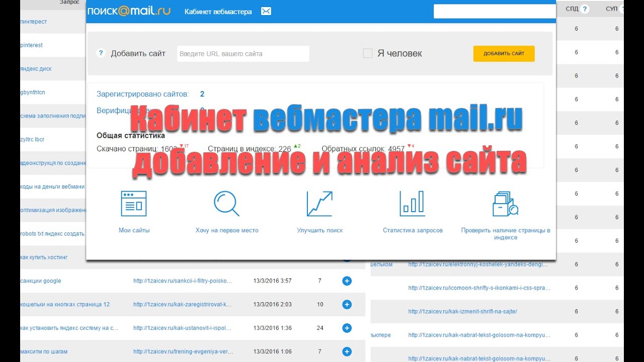Open the Улучшить поиск chart icon
The image size is (644, 362).
[319, 204]
